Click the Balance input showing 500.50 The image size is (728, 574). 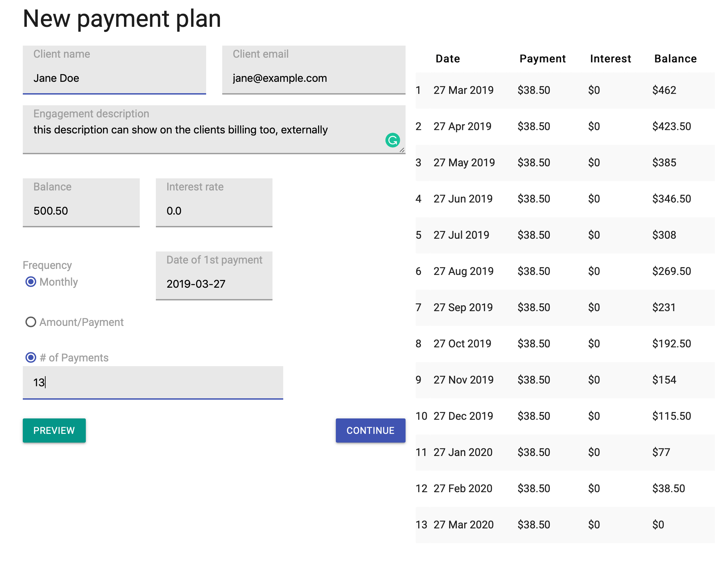(81, 210)
